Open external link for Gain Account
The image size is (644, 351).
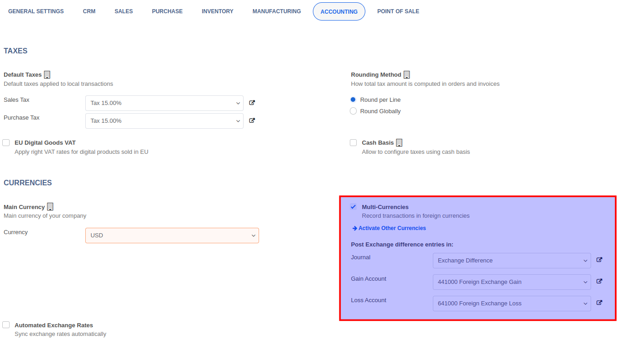pyautogui.click(x=599, y=281)
